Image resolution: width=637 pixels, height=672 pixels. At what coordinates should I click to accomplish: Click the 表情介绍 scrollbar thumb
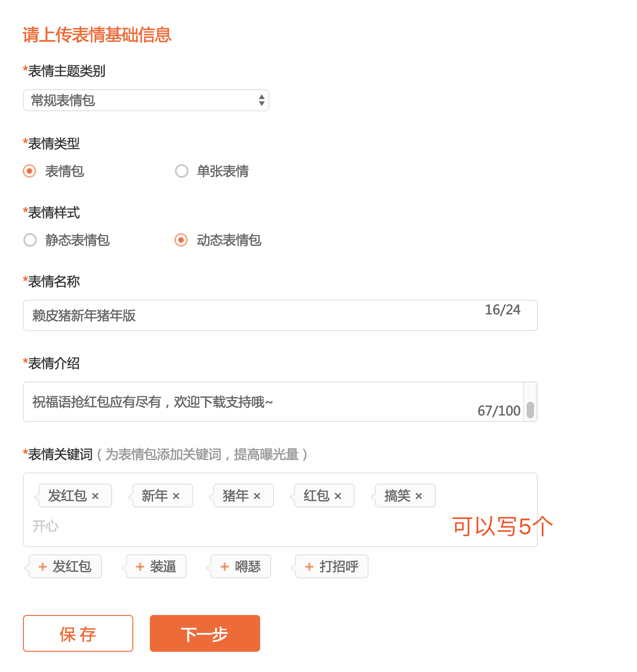click(x=530, y=410)
